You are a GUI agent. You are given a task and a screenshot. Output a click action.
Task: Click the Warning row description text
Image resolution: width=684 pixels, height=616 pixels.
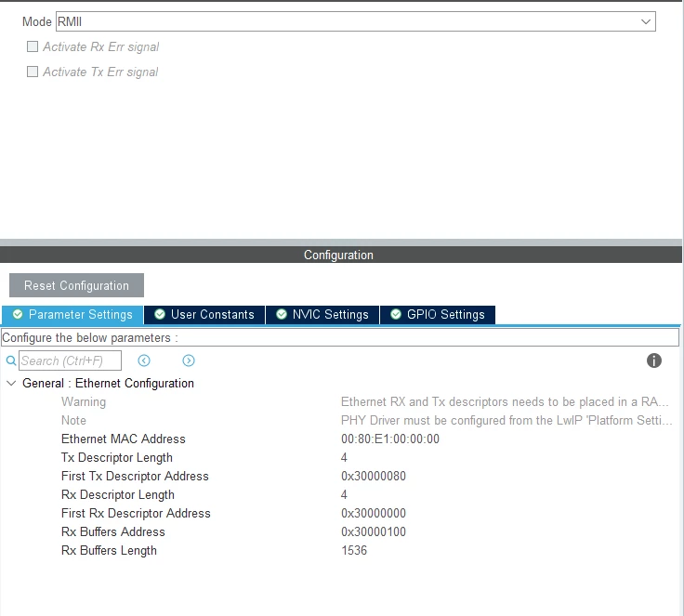coord(505,401)
